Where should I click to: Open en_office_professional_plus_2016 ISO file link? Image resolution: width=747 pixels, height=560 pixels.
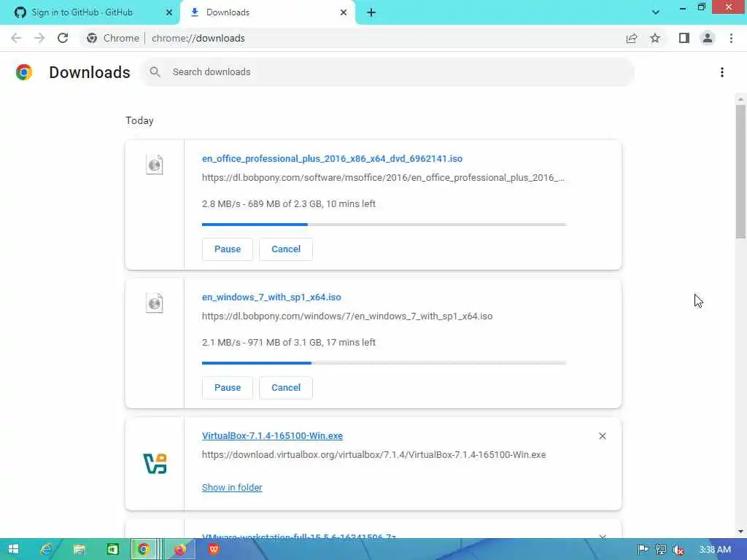[332, 158]
